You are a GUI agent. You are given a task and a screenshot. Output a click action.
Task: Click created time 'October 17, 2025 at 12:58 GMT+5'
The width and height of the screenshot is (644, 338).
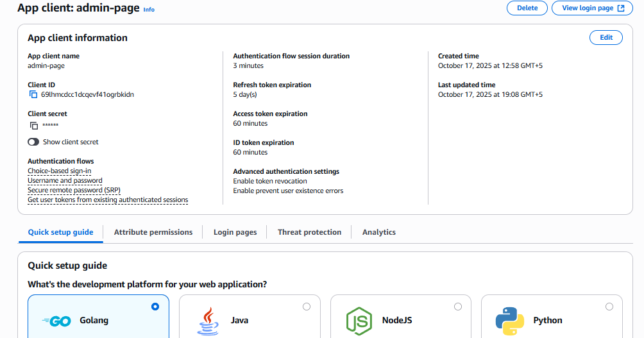click(x=490, y=65)
